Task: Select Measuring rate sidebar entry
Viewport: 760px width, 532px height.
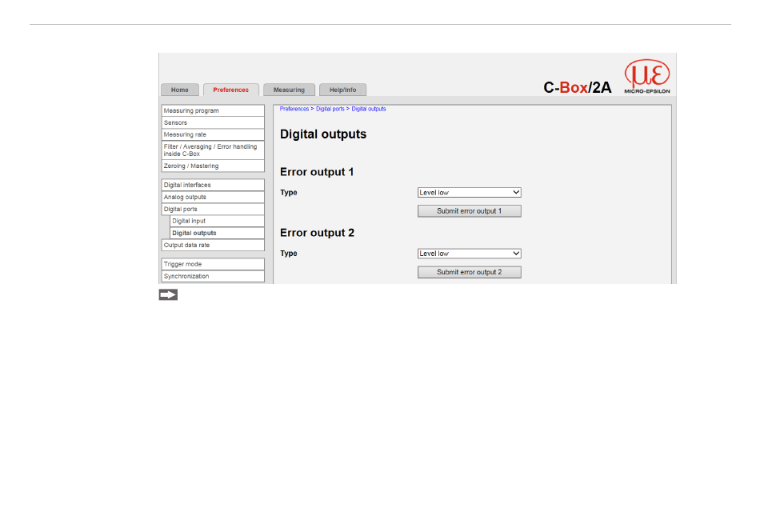Action: click(x=213, y=134)
